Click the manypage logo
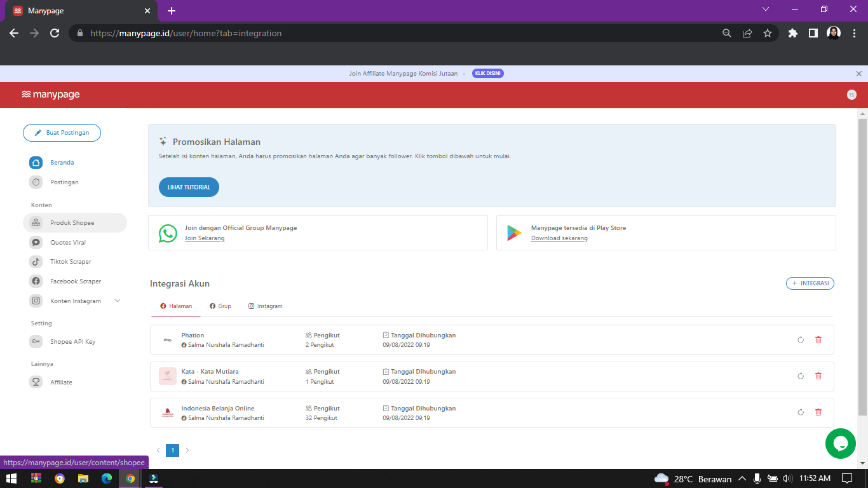 (51, 95)
